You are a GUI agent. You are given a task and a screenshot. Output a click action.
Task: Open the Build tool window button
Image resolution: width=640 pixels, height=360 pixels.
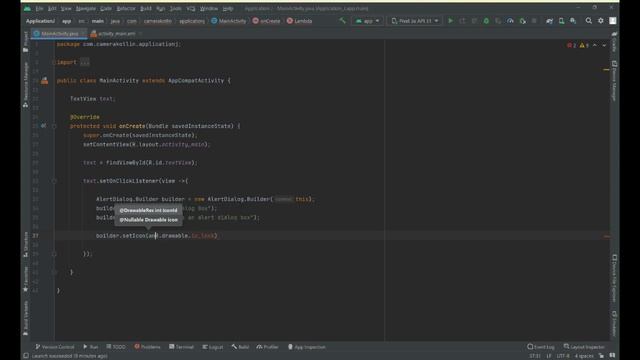[240, 347]
